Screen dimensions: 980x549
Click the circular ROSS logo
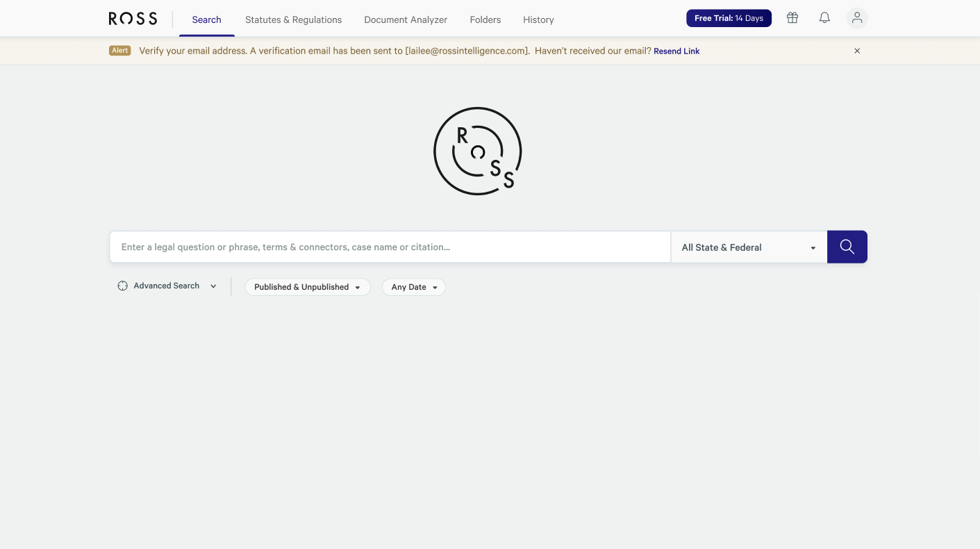(478, 151)
